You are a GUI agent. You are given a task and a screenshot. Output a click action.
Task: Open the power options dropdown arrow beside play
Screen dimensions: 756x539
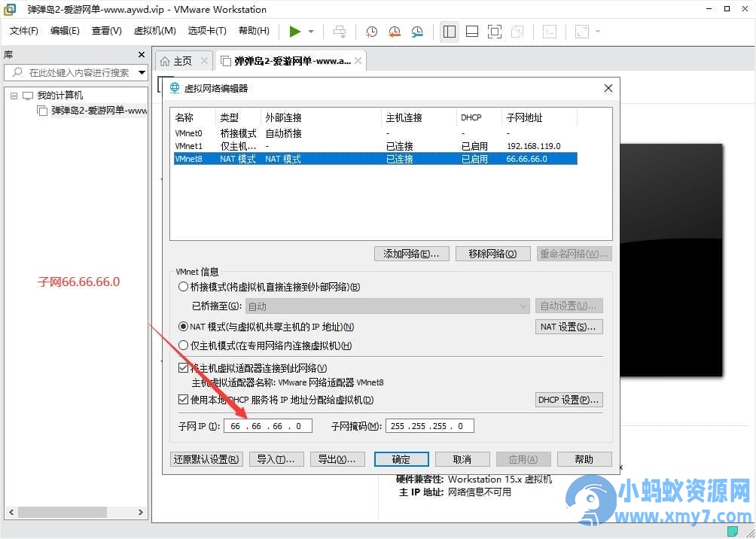311,32
